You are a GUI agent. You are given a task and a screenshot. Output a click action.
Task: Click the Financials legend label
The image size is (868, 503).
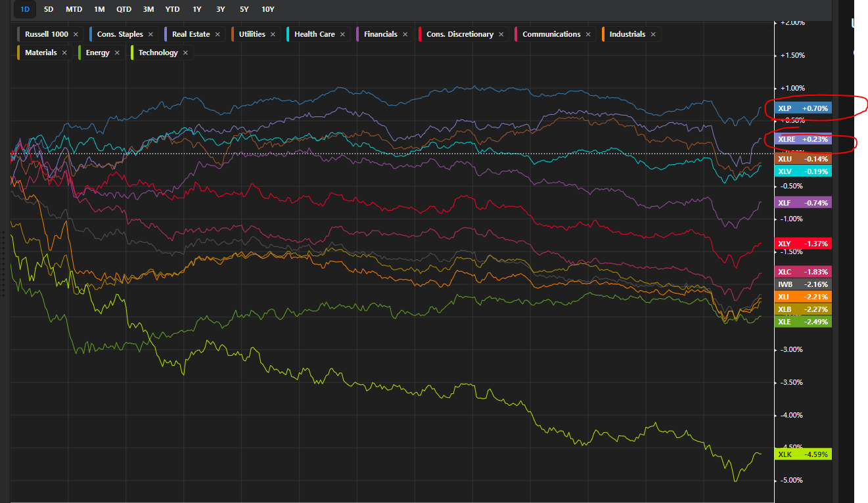click(x=380, y=34)
